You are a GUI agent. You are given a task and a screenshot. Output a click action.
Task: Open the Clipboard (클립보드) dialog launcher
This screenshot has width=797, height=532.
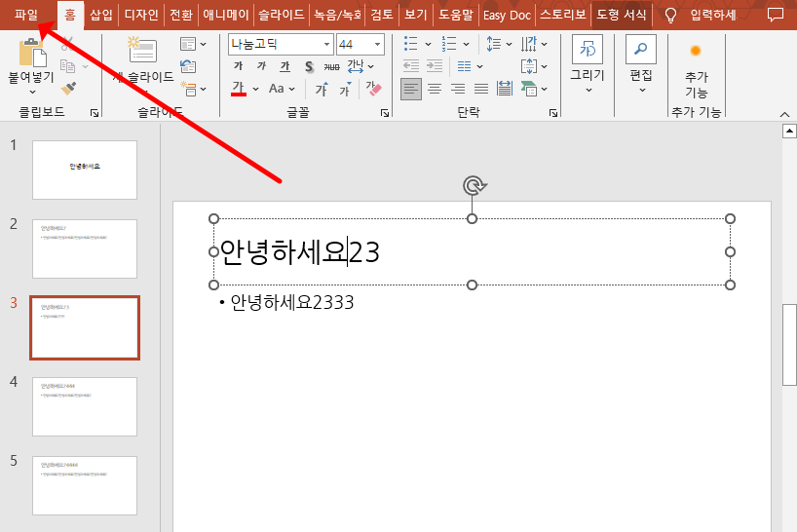(95, 113)
